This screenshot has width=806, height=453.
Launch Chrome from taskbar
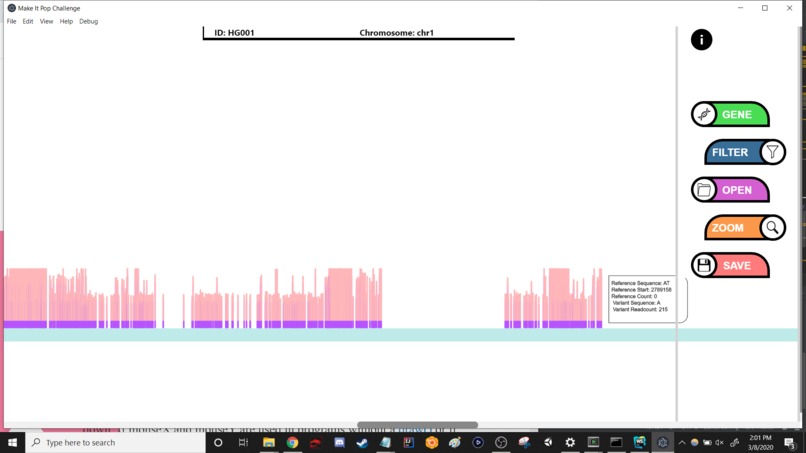pyautogui.click(x=292, y=442)
